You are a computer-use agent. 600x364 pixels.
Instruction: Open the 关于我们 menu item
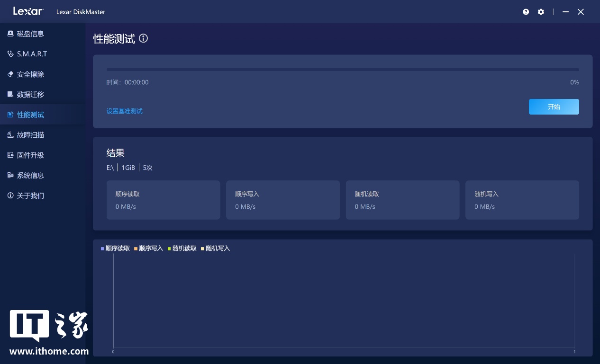pos(30,196)
